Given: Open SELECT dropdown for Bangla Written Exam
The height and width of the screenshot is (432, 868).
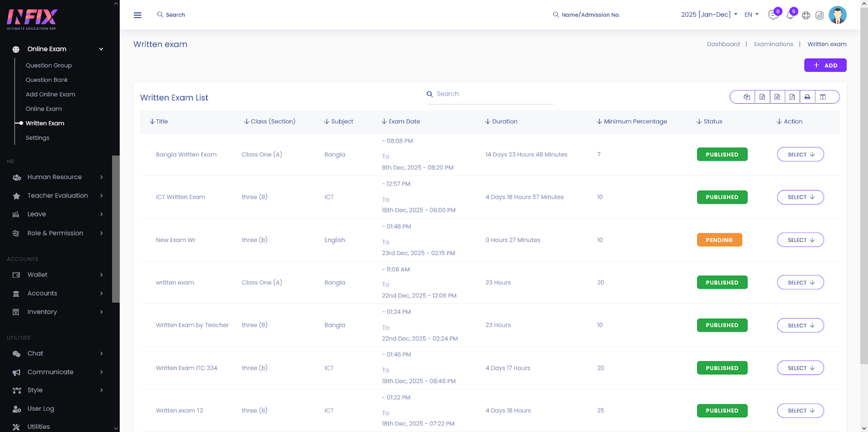Looking at the screenshot, I should pos(800,155).
